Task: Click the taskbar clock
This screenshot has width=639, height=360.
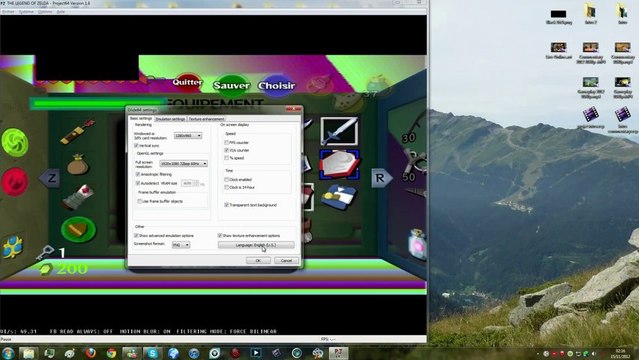Action: (621, 353)
